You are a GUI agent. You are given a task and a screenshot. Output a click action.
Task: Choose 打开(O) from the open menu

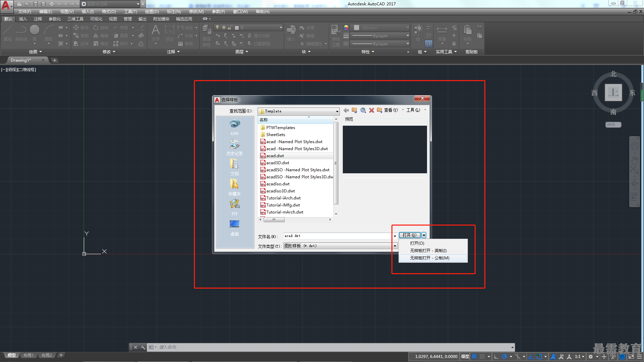coord(433,243)
